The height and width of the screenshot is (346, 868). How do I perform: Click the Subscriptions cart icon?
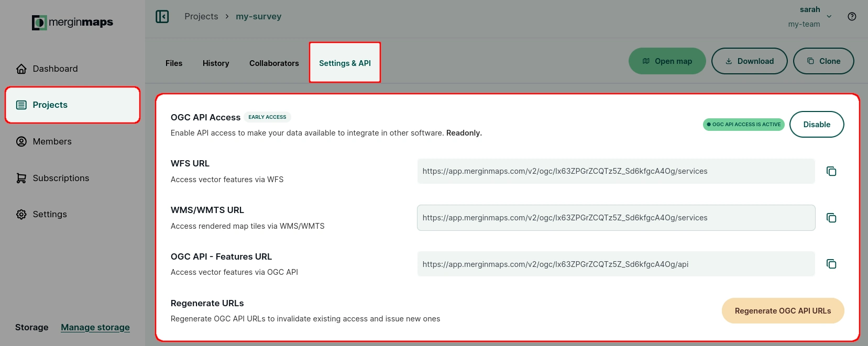coord(21,178)
